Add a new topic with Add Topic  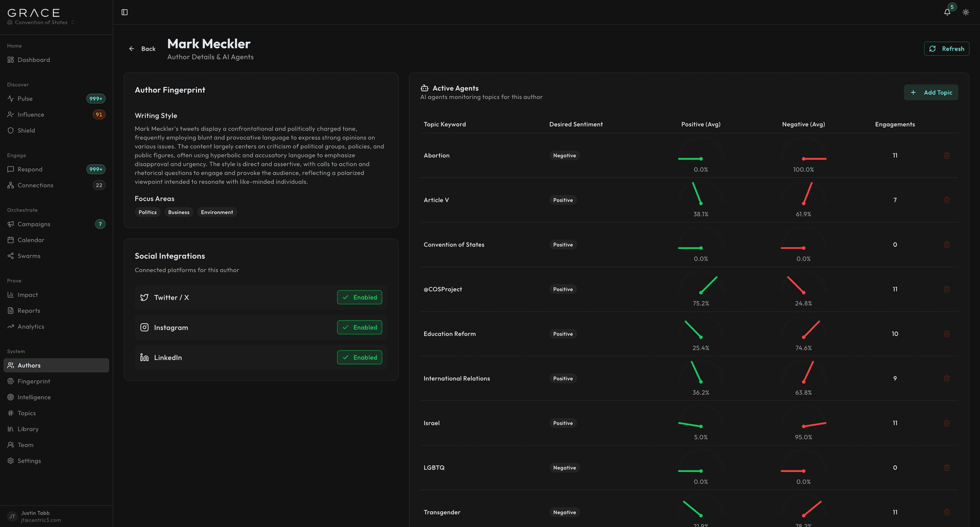931,92
